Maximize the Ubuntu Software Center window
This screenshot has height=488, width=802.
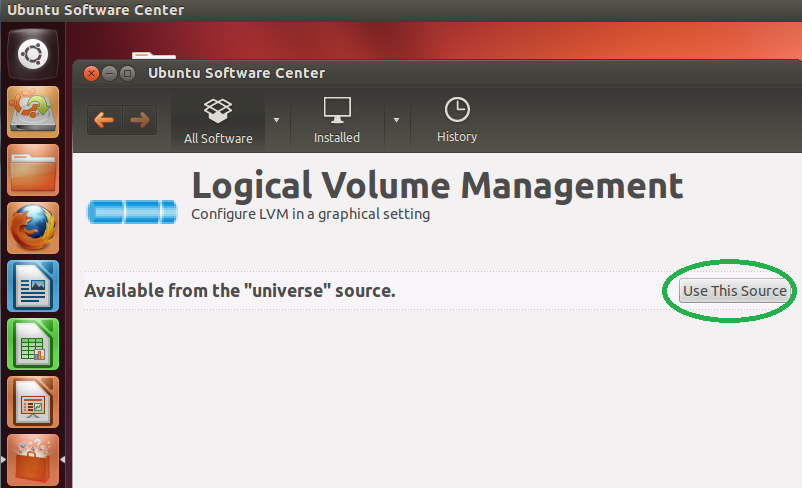click(x=127, y=74)
